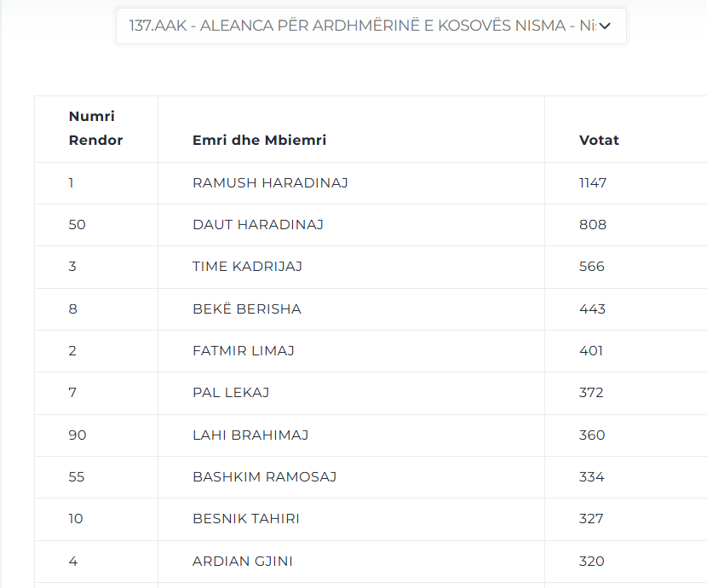
Task: Select the Numri Rendor column header
Action: click(x=95, y=128)
